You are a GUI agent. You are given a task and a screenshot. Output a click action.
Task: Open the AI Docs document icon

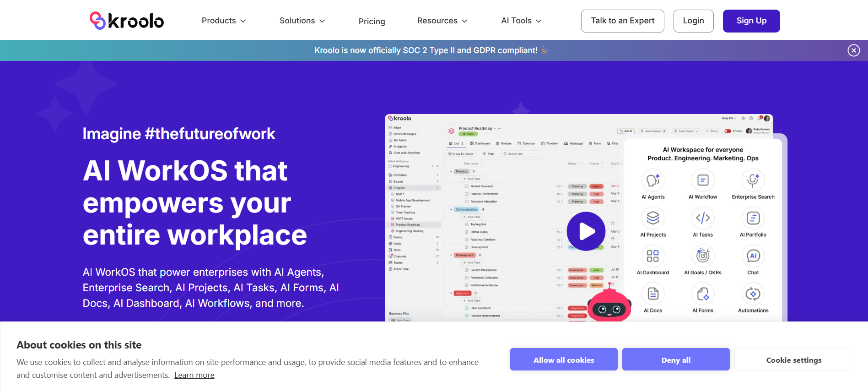pos(653,294)
